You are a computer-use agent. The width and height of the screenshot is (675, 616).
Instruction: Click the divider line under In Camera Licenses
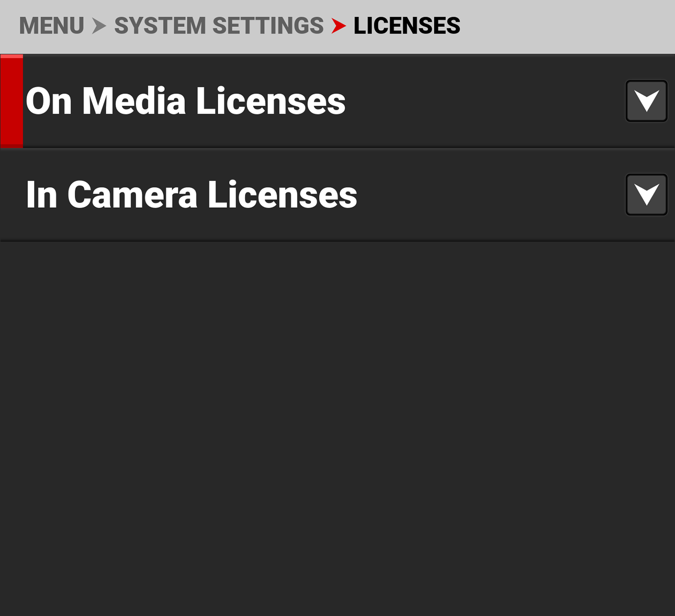point(337,241)
